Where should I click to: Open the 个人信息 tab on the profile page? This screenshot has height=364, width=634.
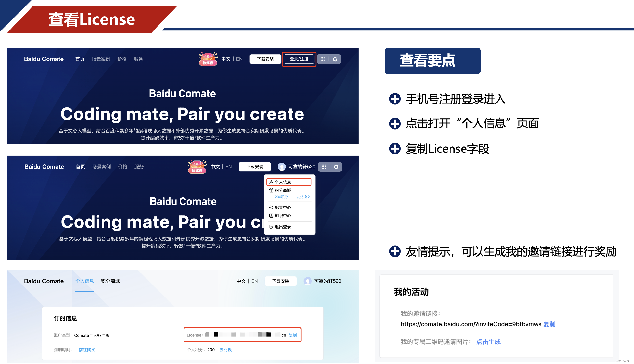(x=84, y=281)
